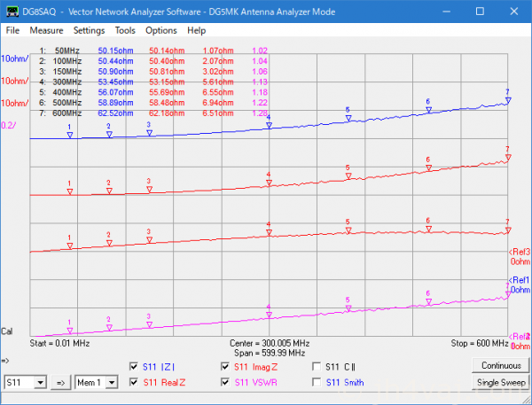Click marker 1 on the blue |Z| trace

(x=69, y=135)
